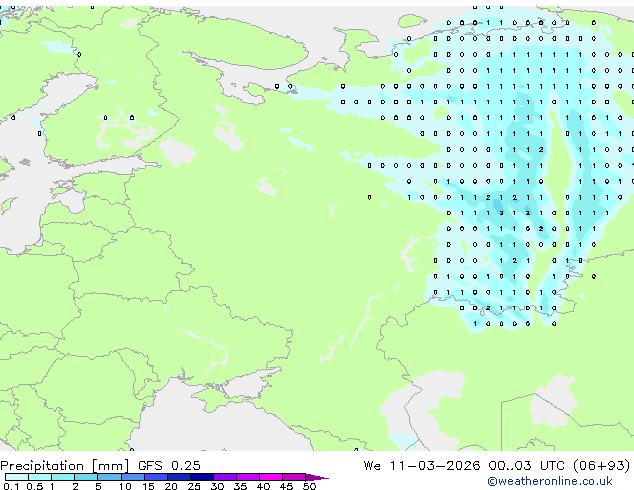The width and height of the screenshot is (634, 490).
Task: Click the "We 11-03-2026" date text
Action: 422,465
